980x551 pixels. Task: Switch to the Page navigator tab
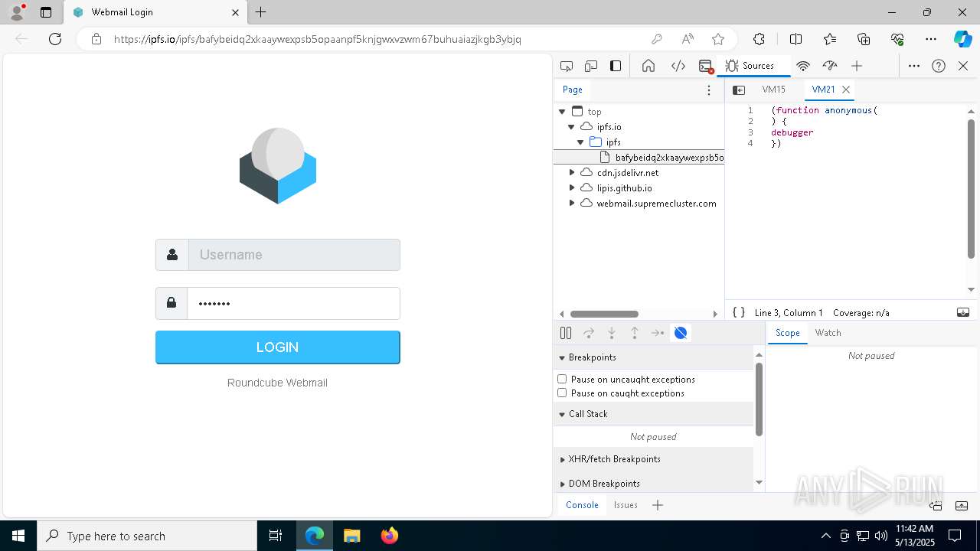[573, 90]
